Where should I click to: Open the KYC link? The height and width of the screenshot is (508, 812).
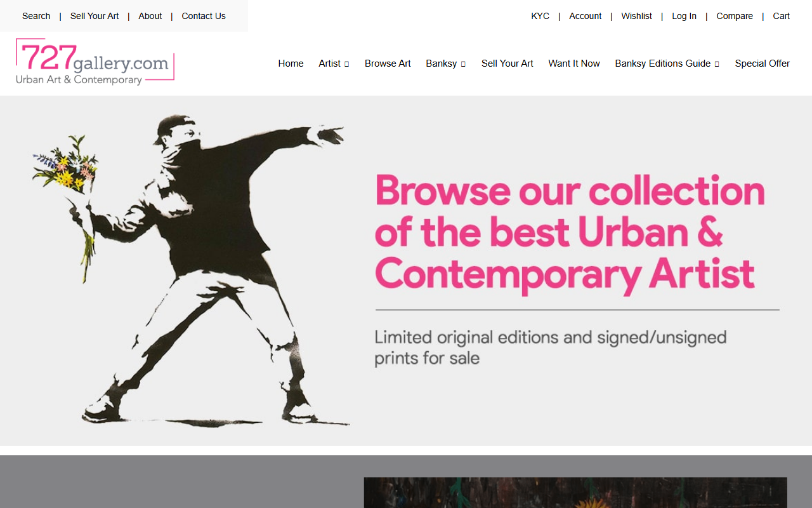[540, 16]
